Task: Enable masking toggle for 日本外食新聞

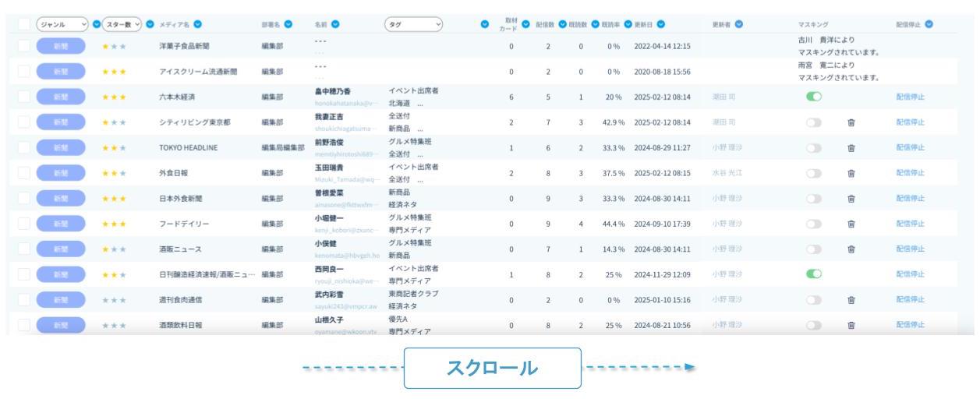Action: (815, 197)
